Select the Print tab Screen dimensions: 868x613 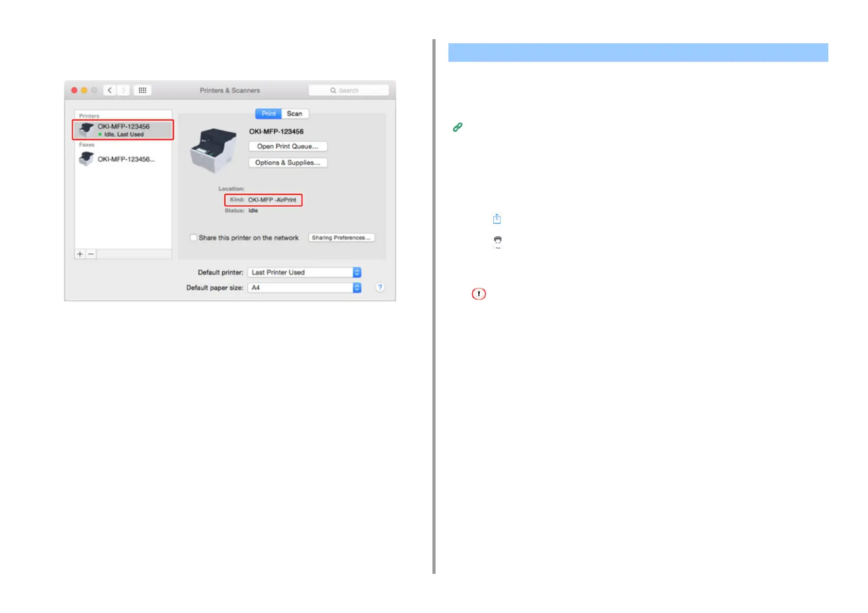(269, 114)
